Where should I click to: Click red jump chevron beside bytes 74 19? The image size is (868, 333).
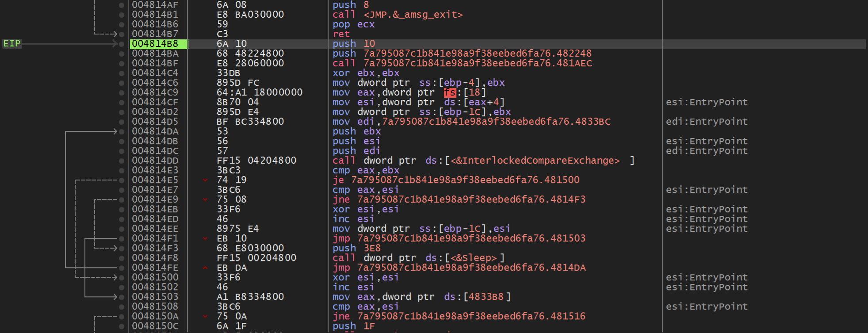(205, 180)
